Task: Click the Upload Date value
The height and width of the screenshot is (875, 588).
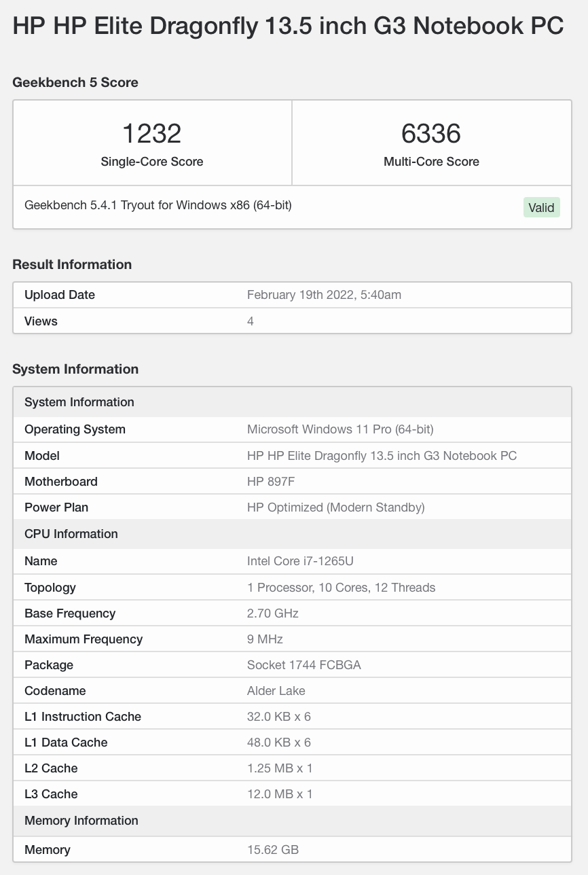Action: pyautogui.click(x=324, y=295)
